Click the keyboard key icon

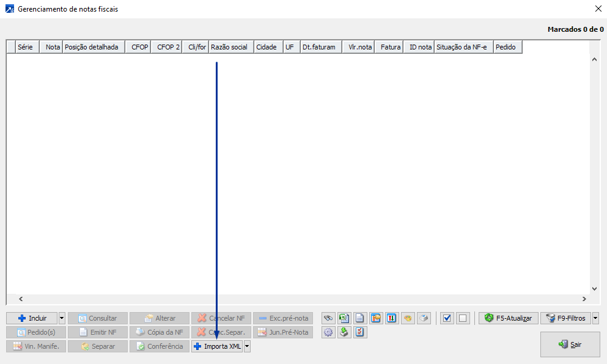(x=424, y=318)
